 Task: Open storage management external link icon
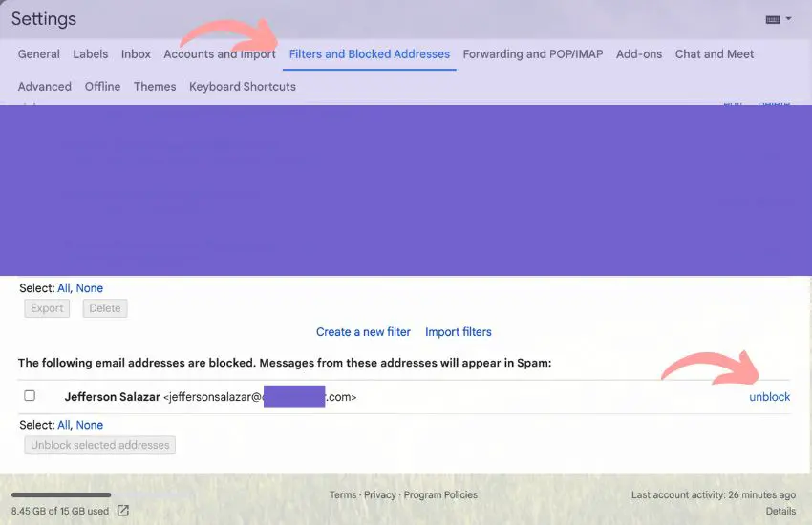point(122,511)
